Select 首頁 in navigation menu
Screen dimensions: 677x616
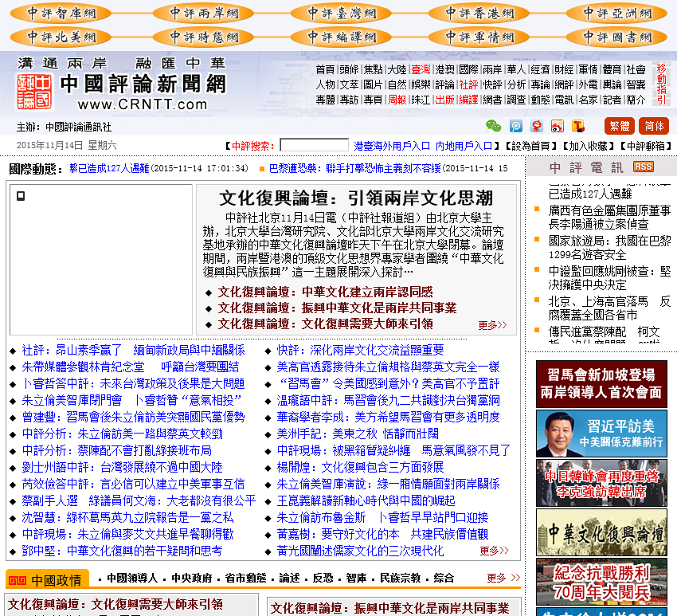pyautogui.click(x=325, y=69)
